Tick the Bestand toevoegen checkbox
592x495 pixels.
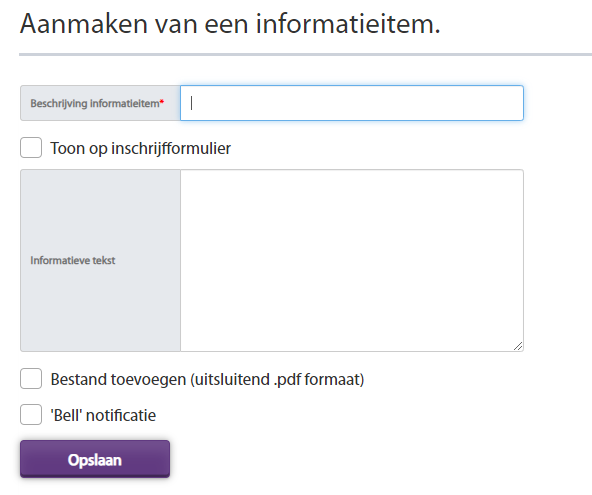click(x=31, y=379)
